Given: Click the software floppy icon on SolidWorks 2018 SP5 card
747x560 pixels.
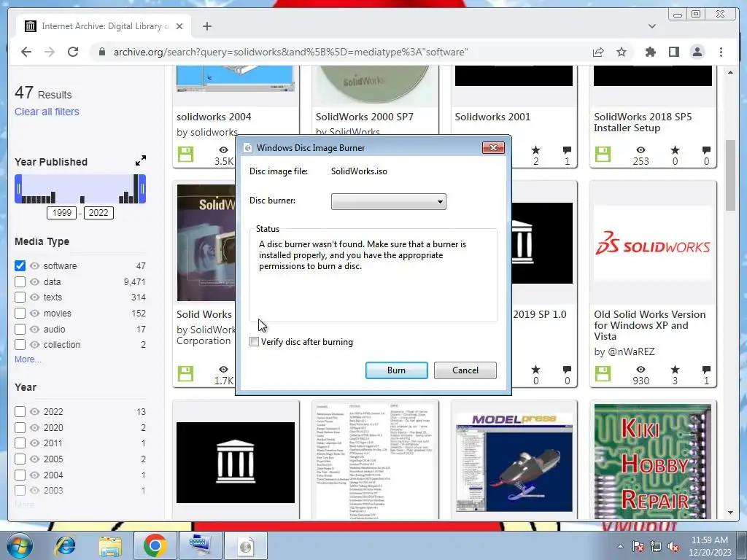Looking at the screenshot, I should (603, 155).
